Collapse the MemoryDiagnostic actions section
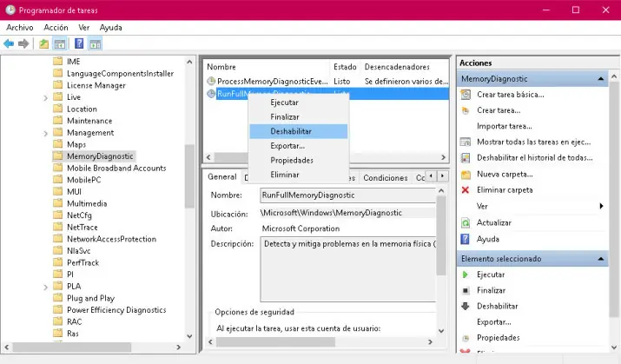 click(601, 79)
